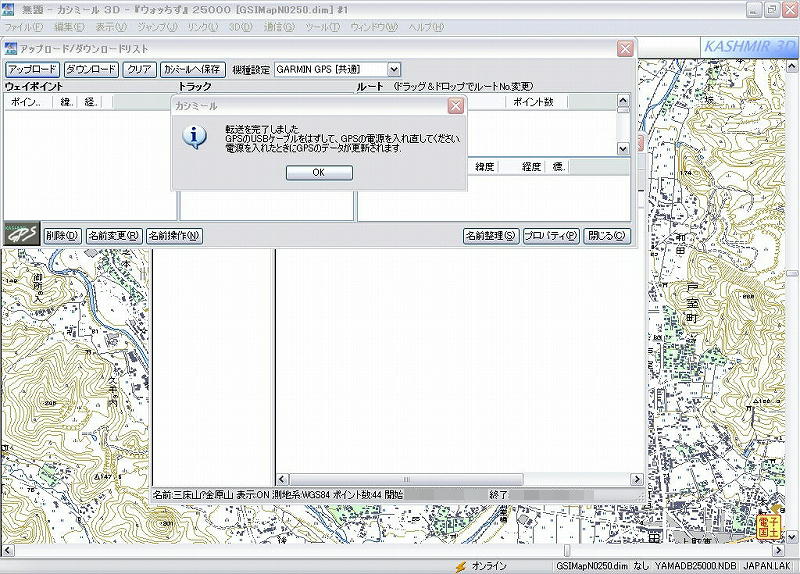This screenshot has height=574, width=800.
Task: Close the Upload/Download list window
Action: coord(625,48)
